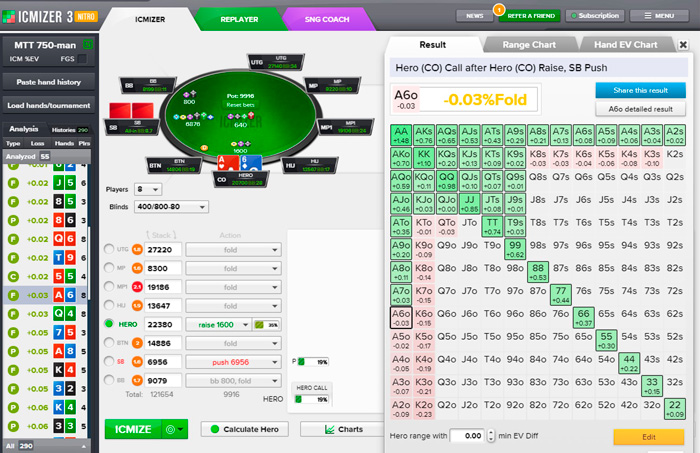Screen dimensions: 700x453
Task: Click the SB red face-down cards
Action: click(131, 110)
